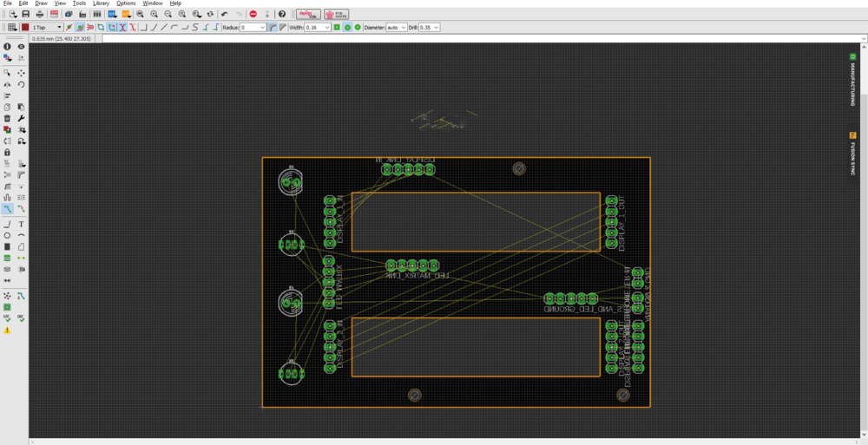Open the Tools menu
The image size is (868, 445).
click(x=79, y=3)
